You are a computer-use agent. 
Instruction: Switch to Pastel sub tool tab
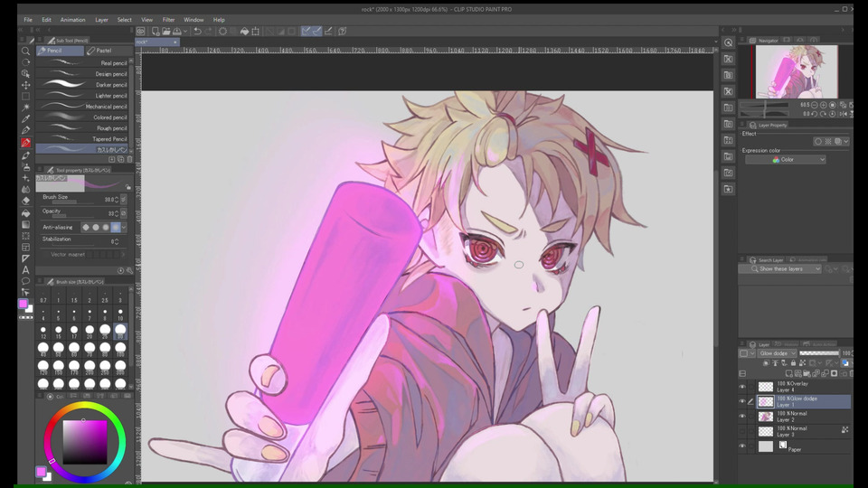(108, 51)
